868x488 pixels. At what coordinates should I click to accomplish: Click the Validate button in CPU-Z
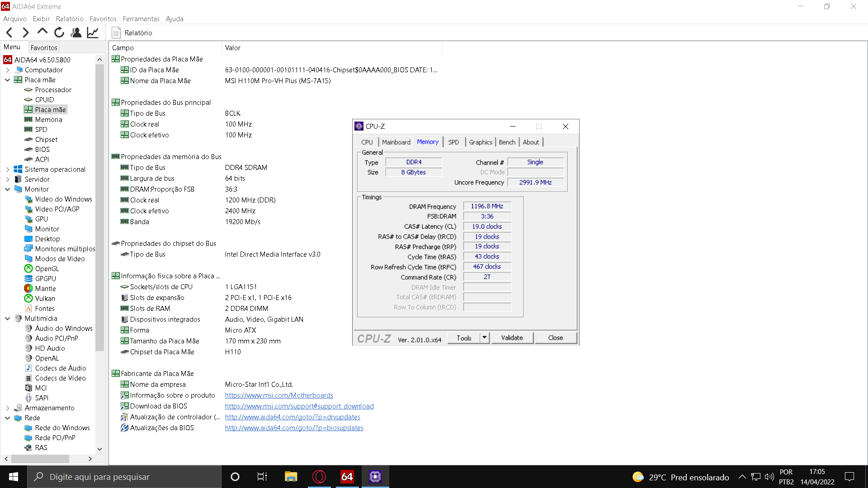[x=512, y=338]
